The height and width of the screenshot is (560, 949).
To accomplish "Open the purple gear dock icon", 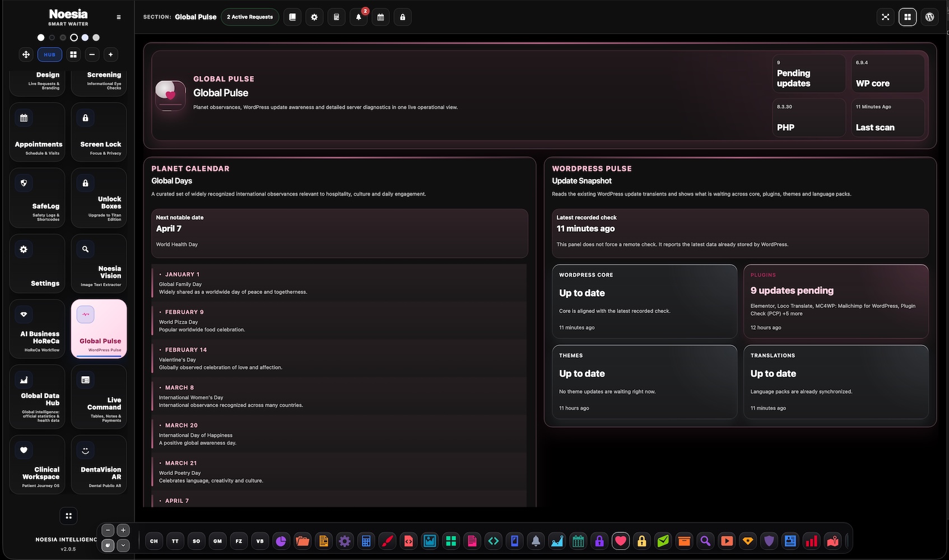I will coord(345,541).
